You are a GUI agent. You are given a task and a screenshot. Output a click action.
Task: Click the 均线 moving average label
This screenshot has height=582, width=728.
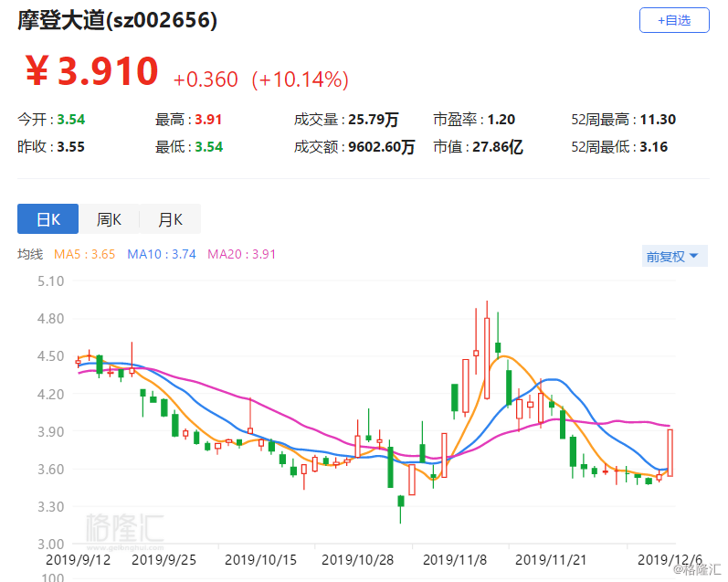30,254
